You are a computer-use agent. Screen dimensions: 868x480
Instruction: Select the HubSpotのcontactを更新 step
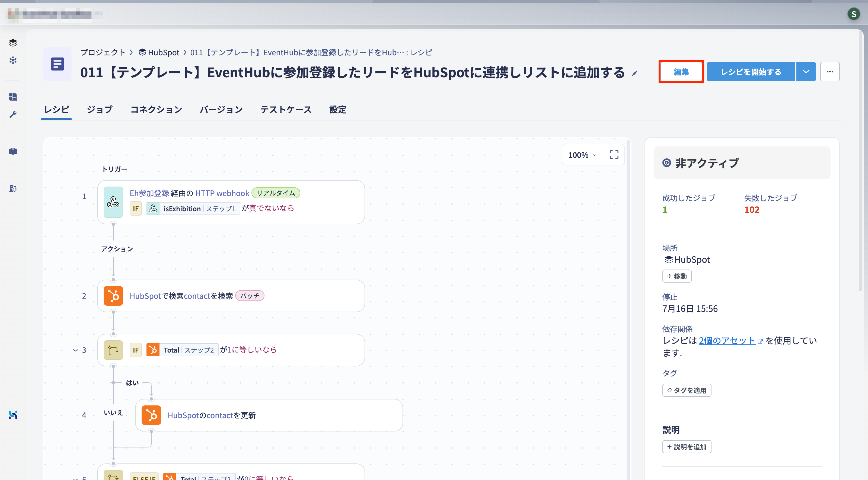click(x=269, y=415)
